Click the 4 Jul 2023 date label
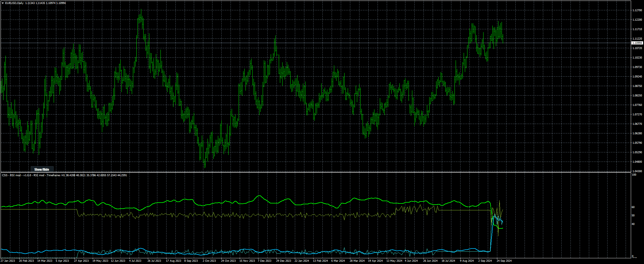The width and height of the screenshot is (644, 264). click(x=135, y=261)
